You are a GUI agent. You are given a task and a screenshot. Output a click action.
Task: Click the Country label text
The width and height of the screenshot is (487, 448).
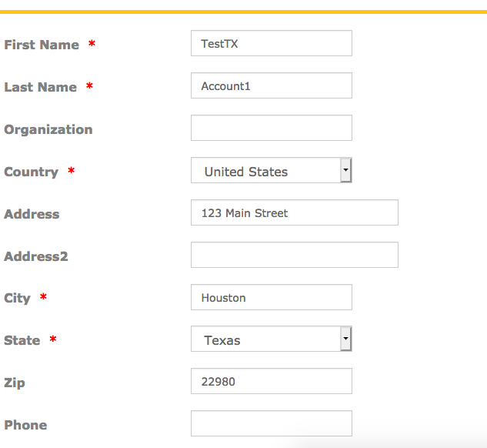coord(31,172)
